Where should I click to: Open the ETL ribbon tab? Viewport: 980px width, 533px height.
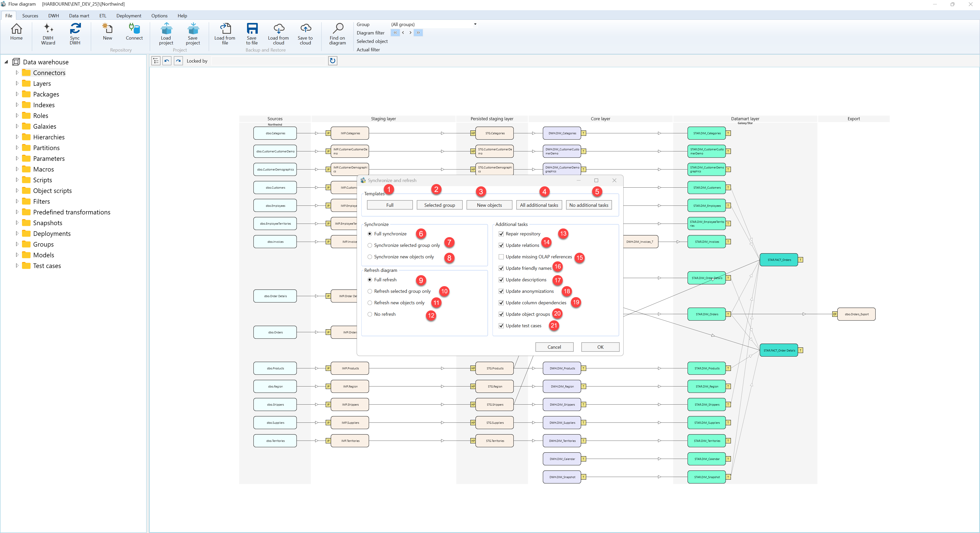click(103, 16)
